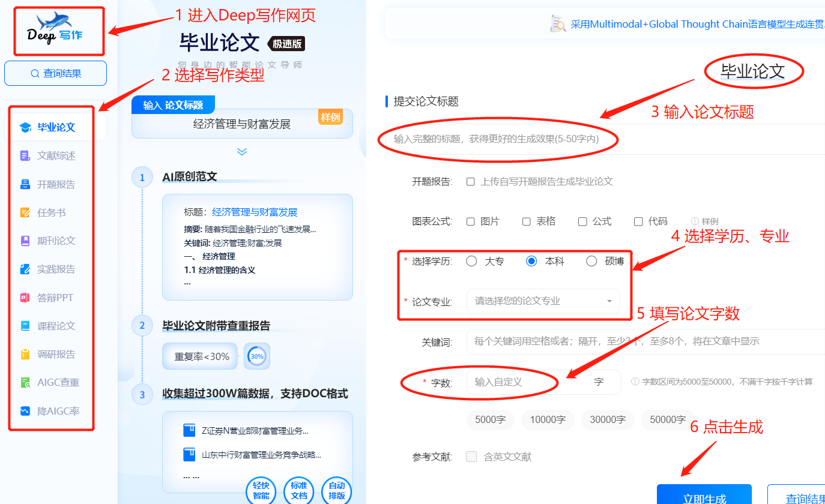Click the Deep写作 shark logo
Viewport: 825px width, 504px height.
(55, 30)
